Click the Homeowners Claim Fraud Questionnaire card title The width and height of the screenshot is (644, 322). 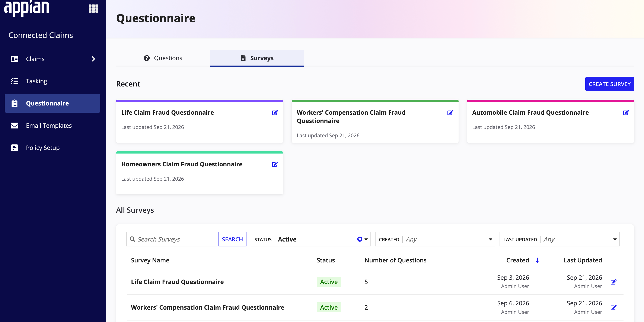[182, 164]
